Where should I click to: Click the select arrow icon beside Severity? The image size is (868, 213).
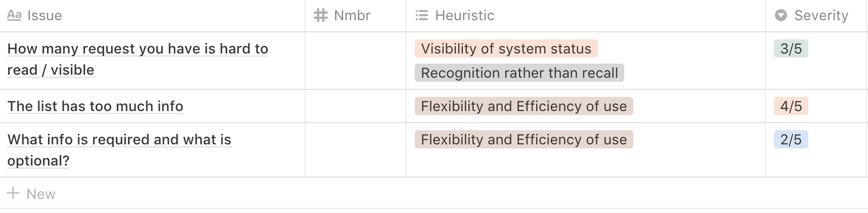[781, 16]
